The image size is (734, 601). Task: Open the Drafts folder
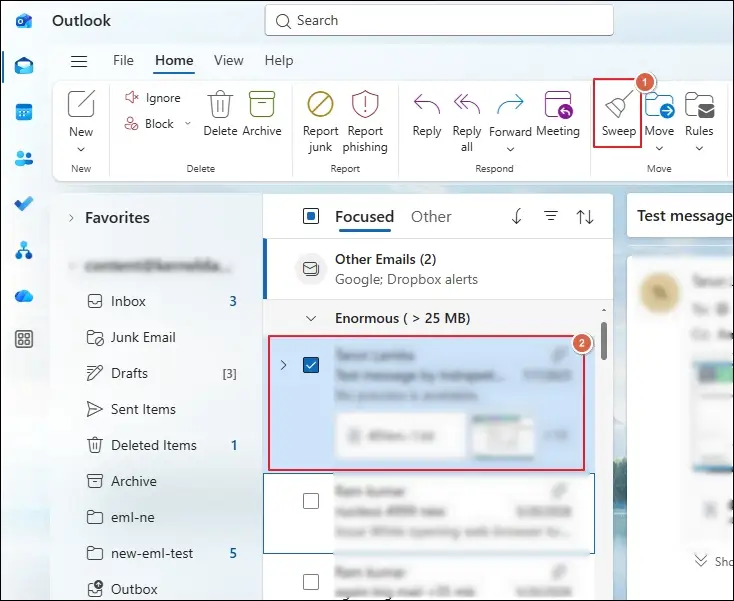pos(161,373)
